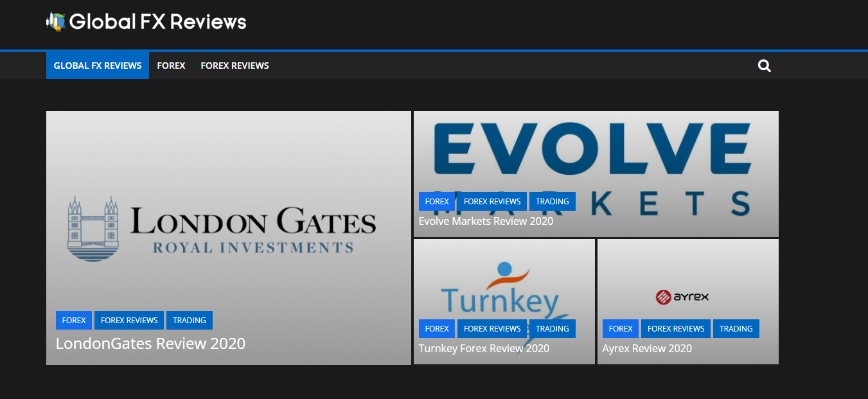Click FOREX tag on Ayrex card

621,328
